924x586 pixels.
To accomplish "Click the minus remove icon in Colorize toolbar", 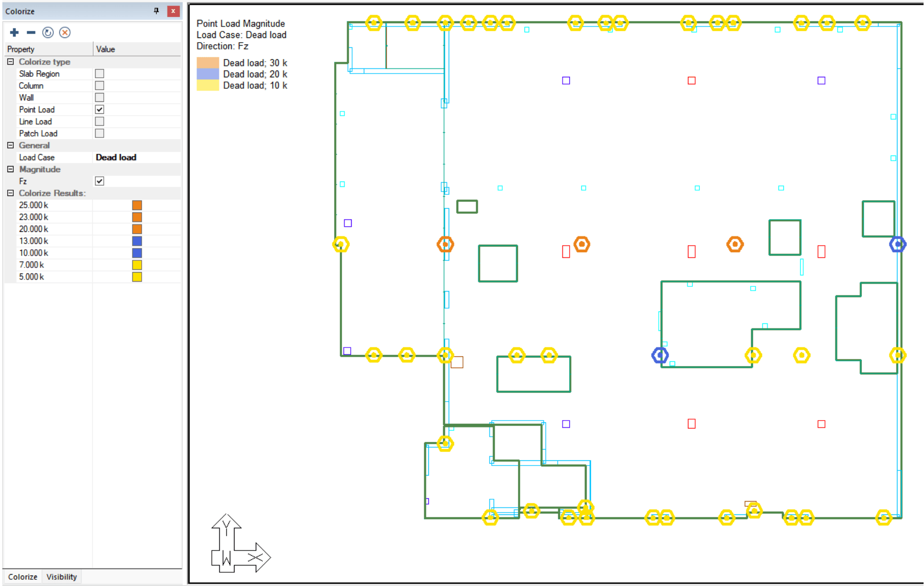I will click(x=31, y=32).
